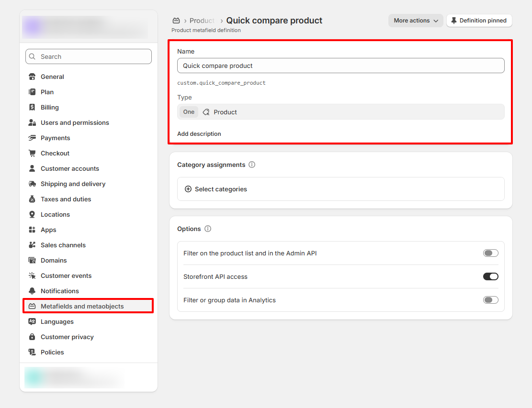Click the Taxes and duties icon
532x408 pixels.
(x=32, y=199)
